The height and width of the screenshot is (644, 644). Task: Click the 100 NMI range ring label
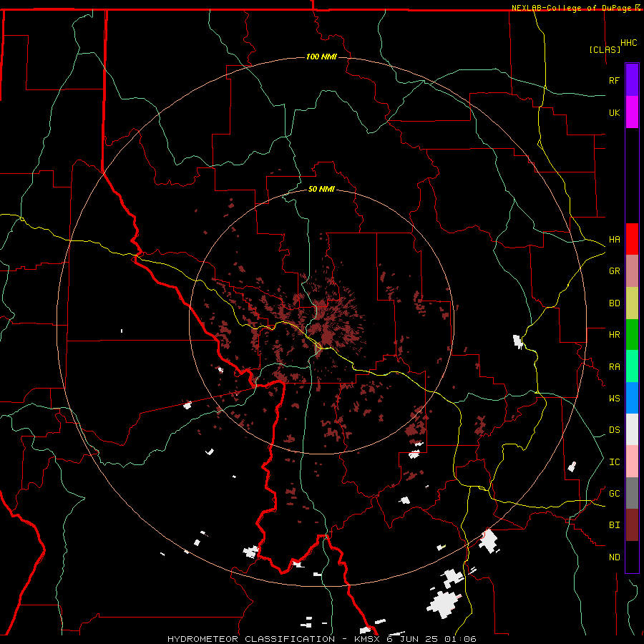pos(321,57)
